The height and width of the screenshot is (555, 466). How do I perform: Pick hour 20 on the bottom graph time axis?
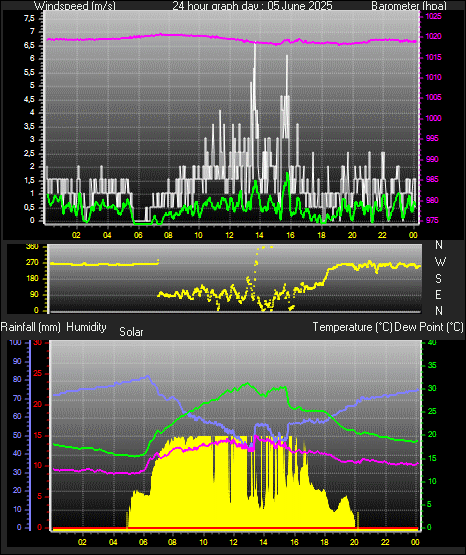[355, 542]
